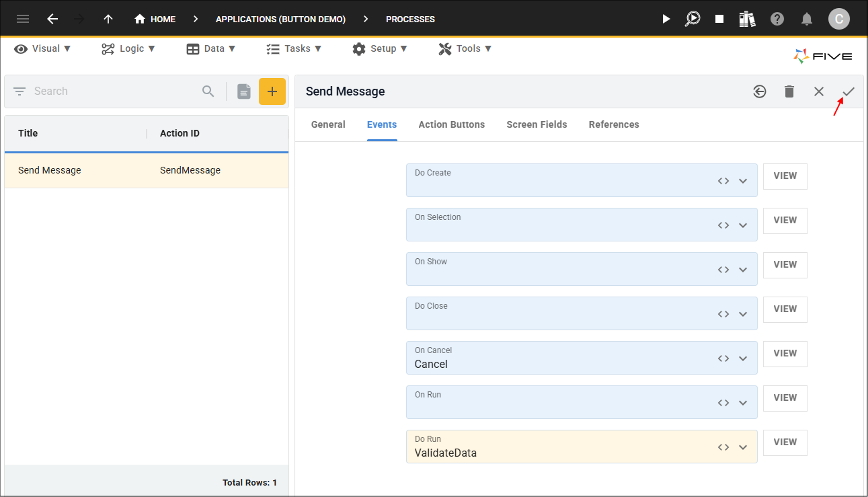Open code editor for On Show
The width and height of the screenshot is (868, 497).
click(x=723, y=270)
